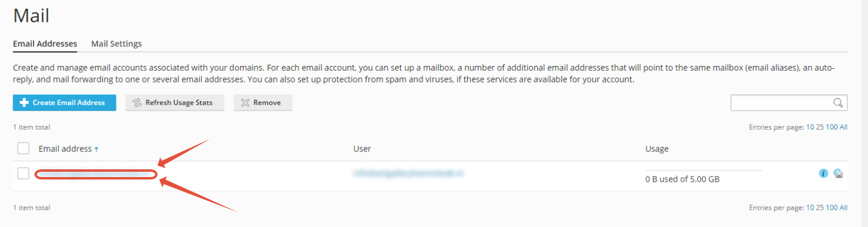Show 25 entries per page at top
Image resolution: width=868 pixels, height=227 pixels.
820,127
